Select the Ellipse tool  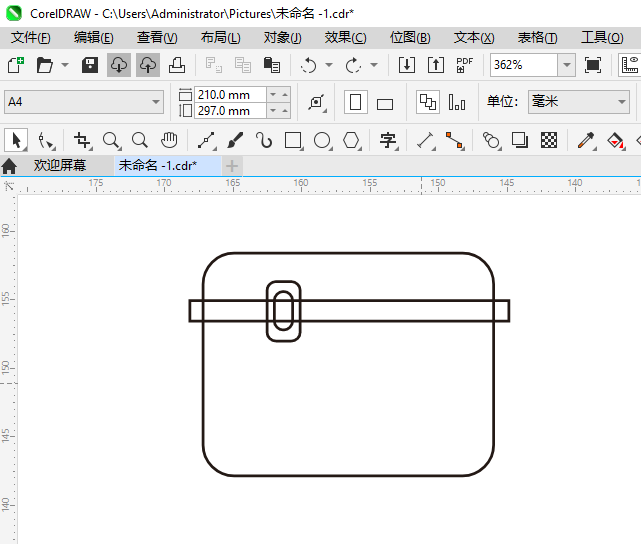pyautogui.click(x=322, y=140)
